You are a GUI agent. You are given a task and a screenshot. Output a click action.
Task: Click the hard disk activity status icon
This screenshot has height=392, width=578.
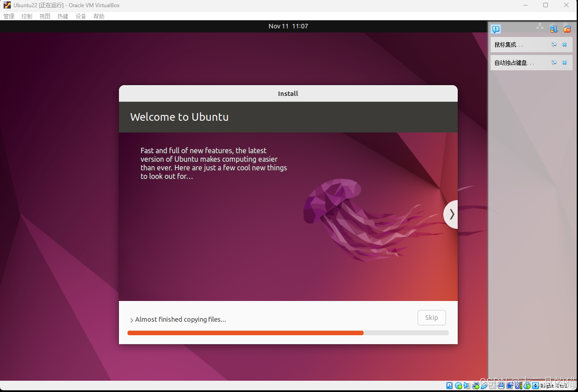pos(449,386)
